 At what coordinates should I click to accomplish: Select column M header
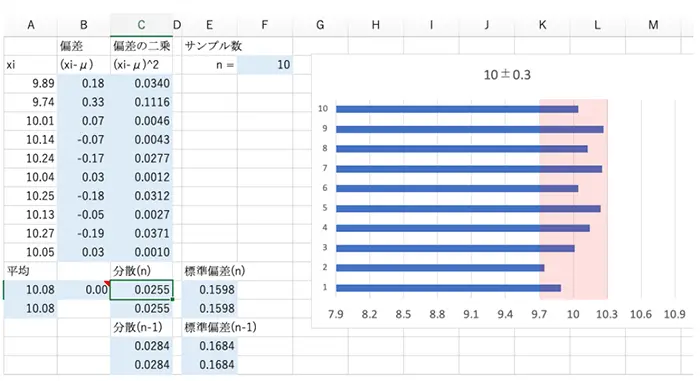pos(653,25)
